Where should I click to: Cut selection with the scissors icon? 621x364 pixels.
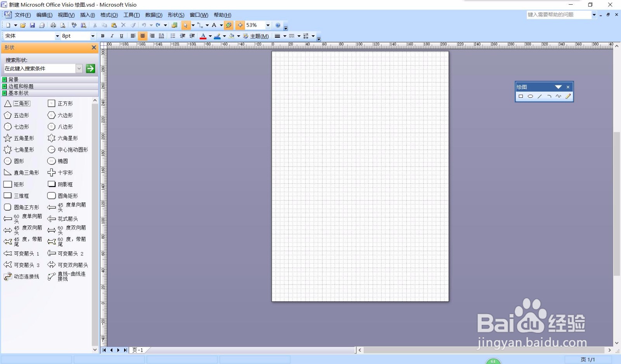click(x=95, y=25)
